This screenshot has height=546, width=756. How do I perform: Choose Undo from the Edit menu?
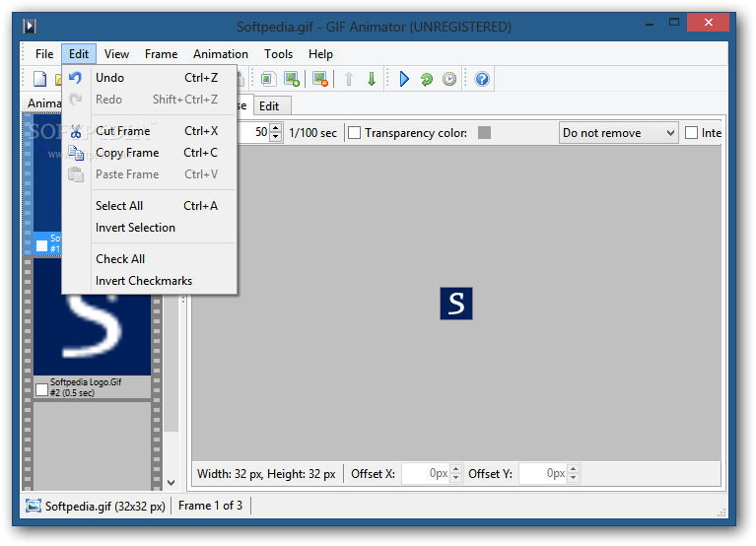(x=109, y=78)
